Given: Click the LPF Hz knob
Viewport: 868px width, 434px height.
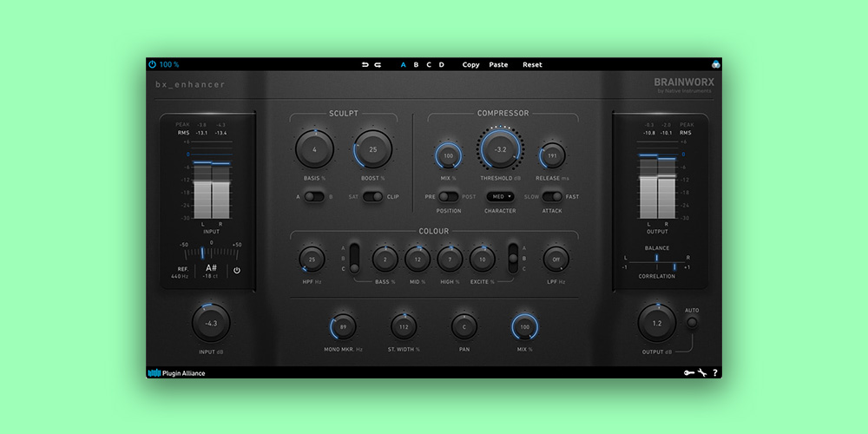Looking at the screenshot, I should pos(556,259).
